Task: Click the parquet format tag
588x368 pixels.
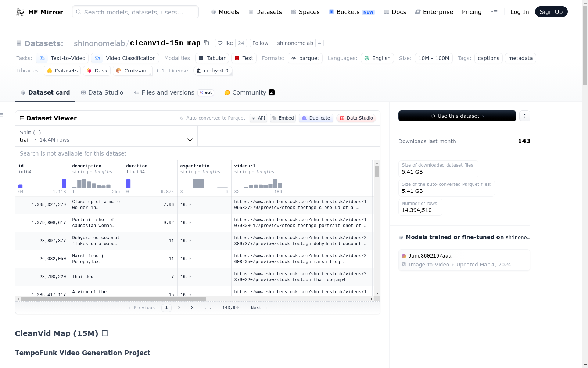Action: point(305,58)
